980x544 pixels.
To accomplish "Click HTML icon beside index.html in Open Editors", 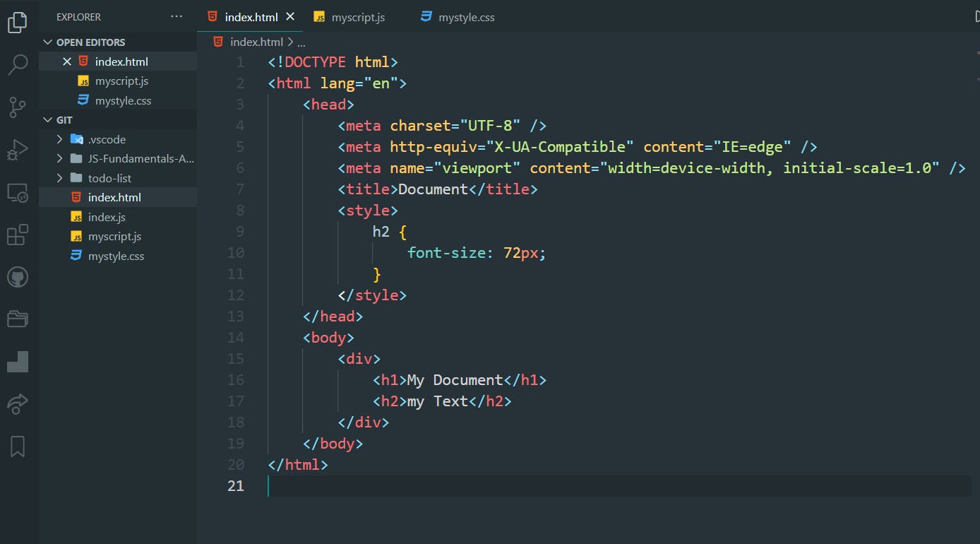I will pyautogui.click(x=83, y=61).
